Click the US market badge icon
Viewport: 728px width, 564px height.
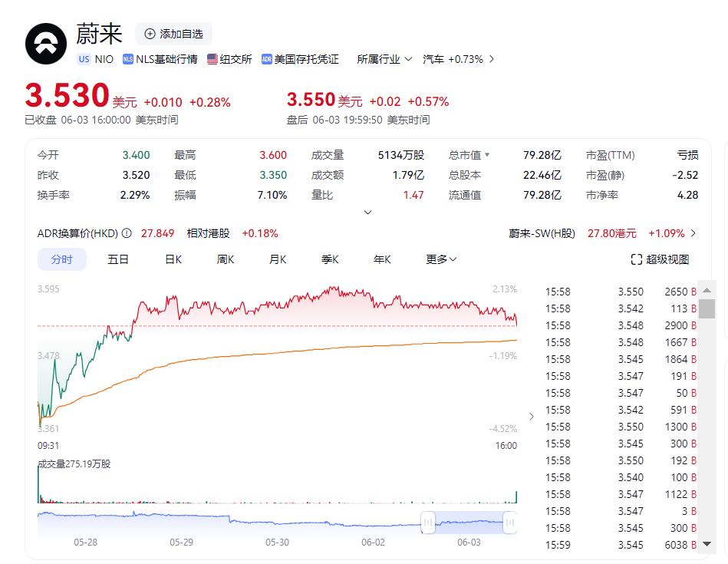pos(84,59)
